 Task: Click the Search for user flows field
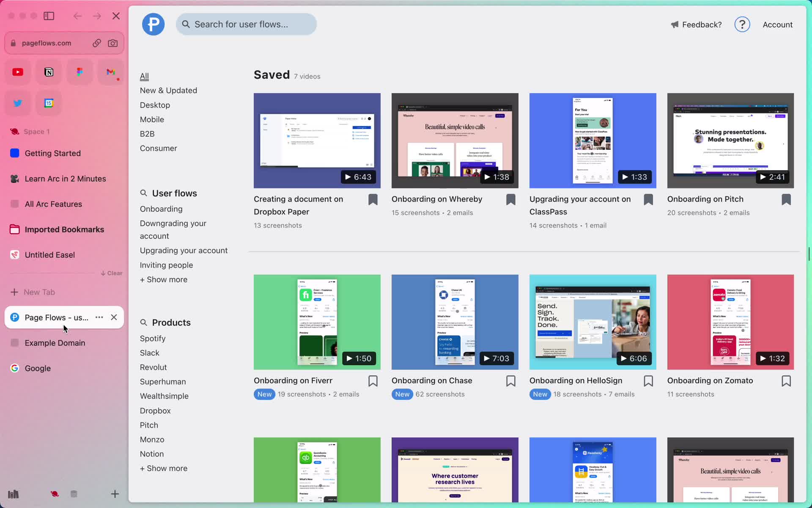246,24
